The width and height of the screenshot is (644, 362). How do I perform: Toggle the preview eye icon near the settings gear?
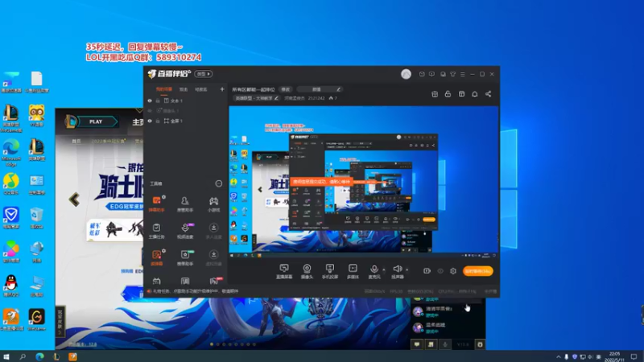coord(440,271)
